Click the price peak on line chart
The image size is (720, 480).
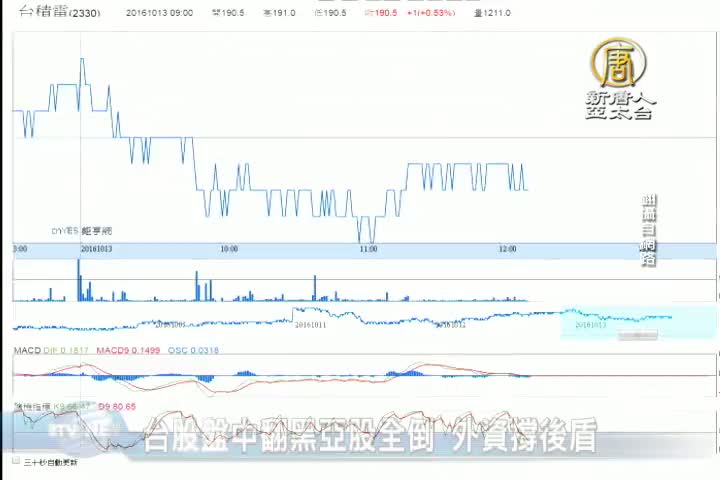point(82,62)
